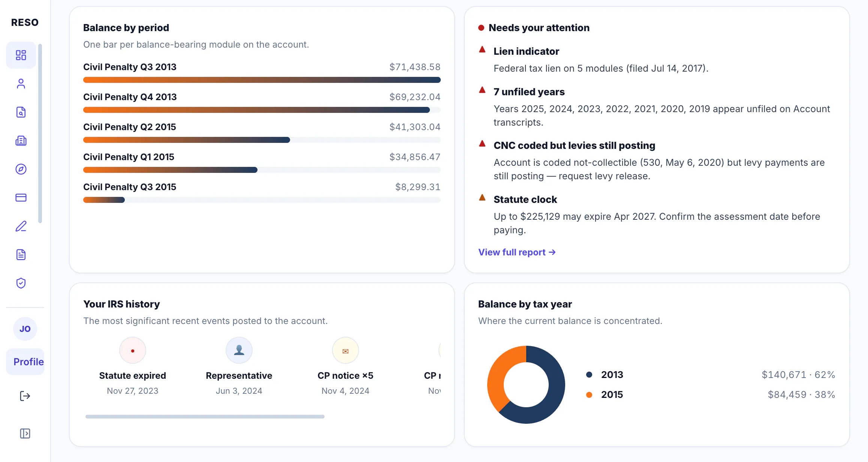Image resolution: width=868 pixels, height=462 pixels.
Task: Click the CP notice ×5 envelope icon
Action: pyautogui.click(x=346, y=351)
